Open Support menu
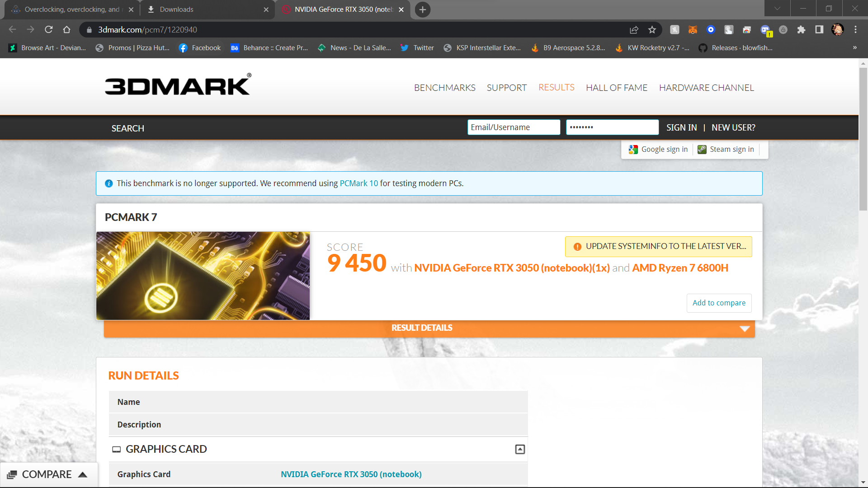868x488 pixels. pyautogui.click(x=507, y=88)
